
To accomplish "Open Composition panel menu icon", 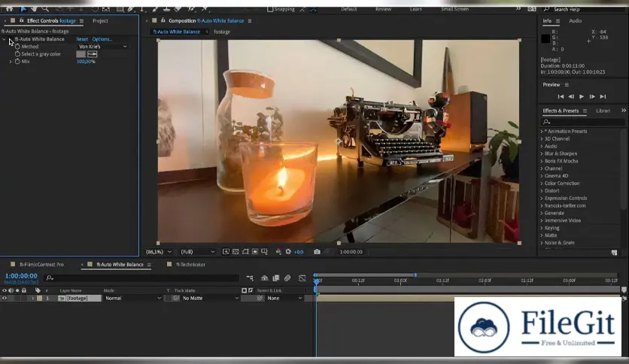I will coord(250,21).
